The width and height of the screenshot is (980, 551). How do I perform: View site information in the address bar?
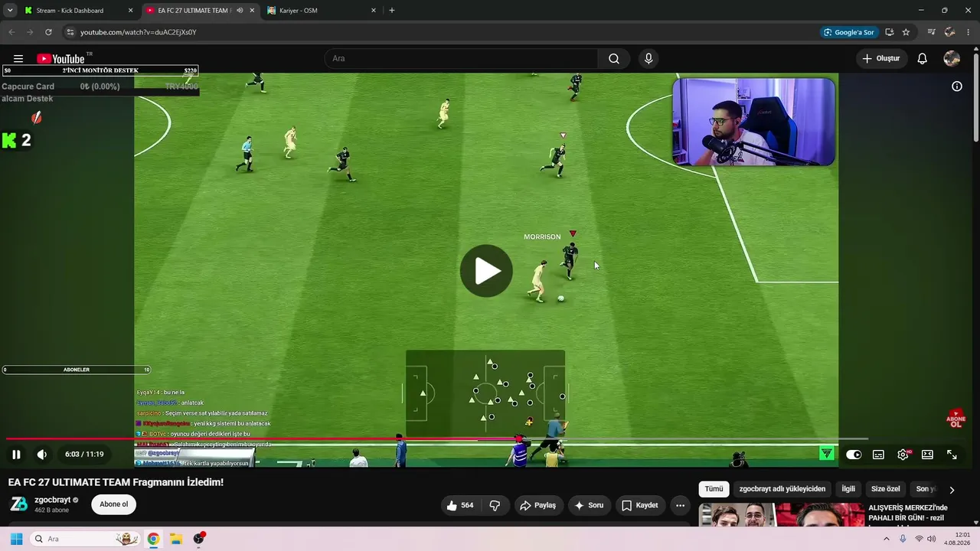70,32
